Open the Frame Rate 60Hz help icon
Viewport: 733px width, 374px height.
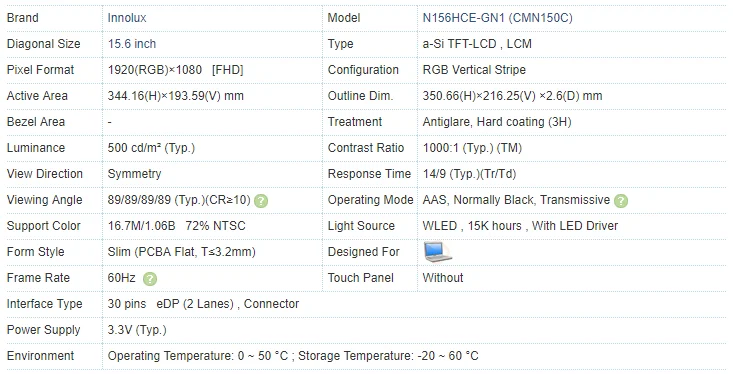150,279
